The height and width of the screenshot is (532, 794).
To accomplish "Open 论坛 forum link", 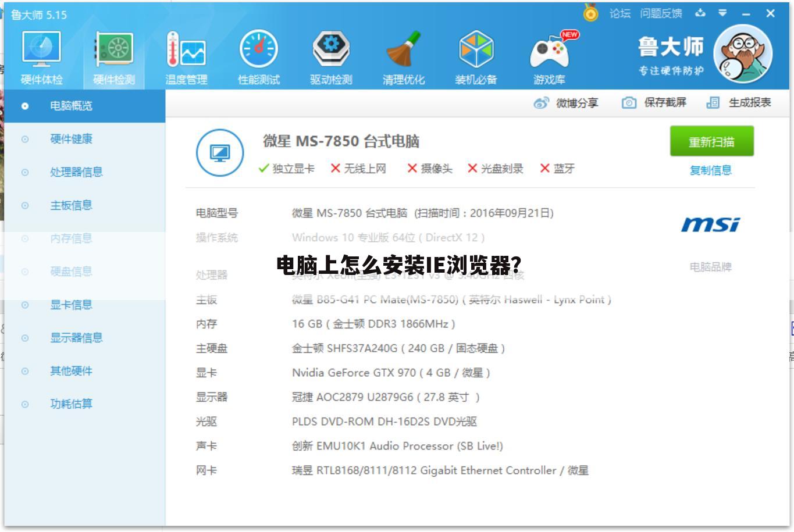I will (x=620, y=13).
